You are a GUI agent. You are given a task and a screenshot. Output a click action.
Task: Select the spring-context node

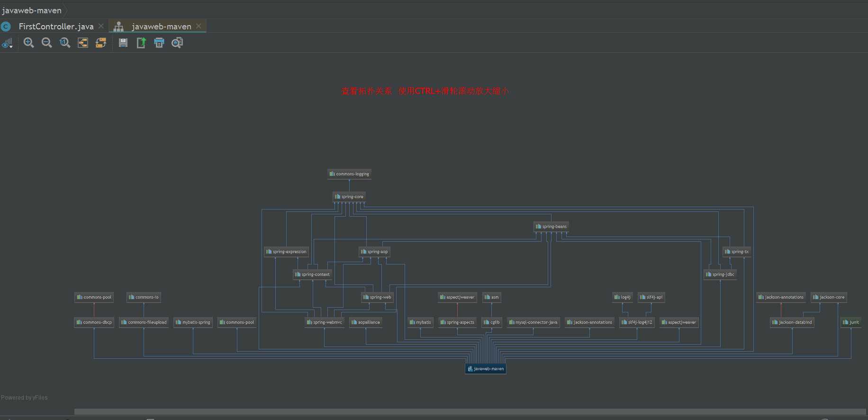click(312, 274)
